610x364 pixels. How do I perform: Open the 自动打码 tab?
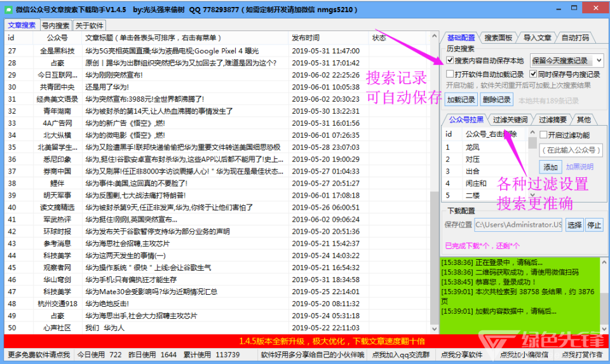pyautogui.click(x=576, y=37)
